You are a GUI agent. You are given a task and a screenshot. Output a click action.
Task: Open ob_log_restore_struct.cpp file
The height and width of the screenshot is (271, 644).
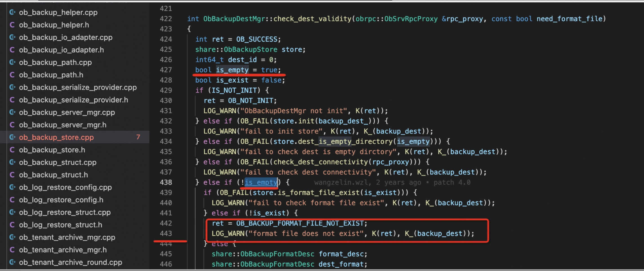click(x=65, y=212)
